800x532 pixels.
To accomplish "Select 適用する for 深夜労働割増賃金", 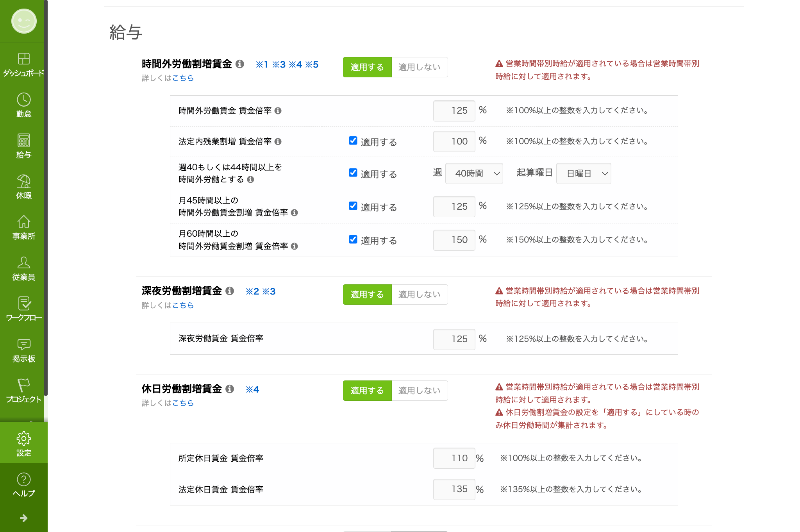I will click(x=367, y=295).
